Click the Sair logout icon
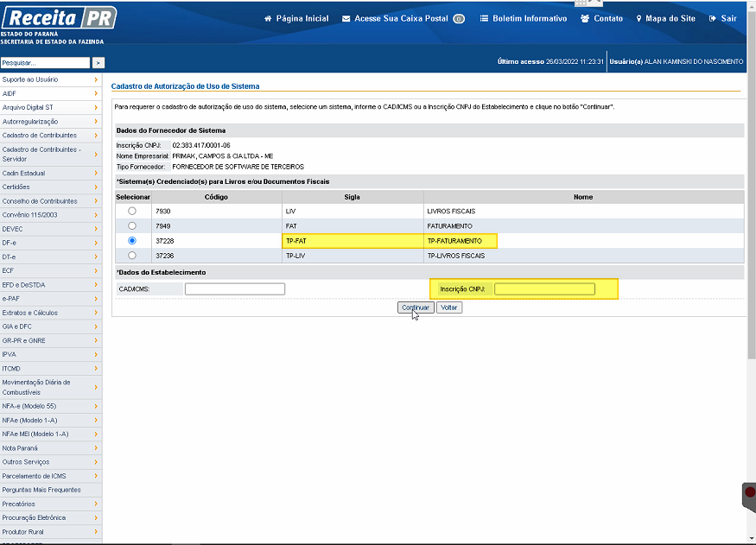The image size is (756, 545). [x=713, y=19]
